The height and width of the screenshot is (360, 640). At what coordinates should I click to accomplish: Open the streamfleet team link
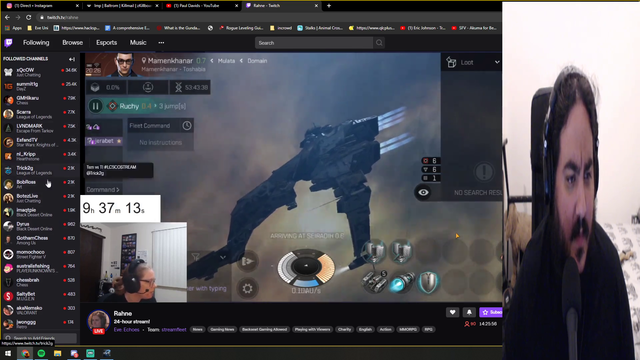174,329
